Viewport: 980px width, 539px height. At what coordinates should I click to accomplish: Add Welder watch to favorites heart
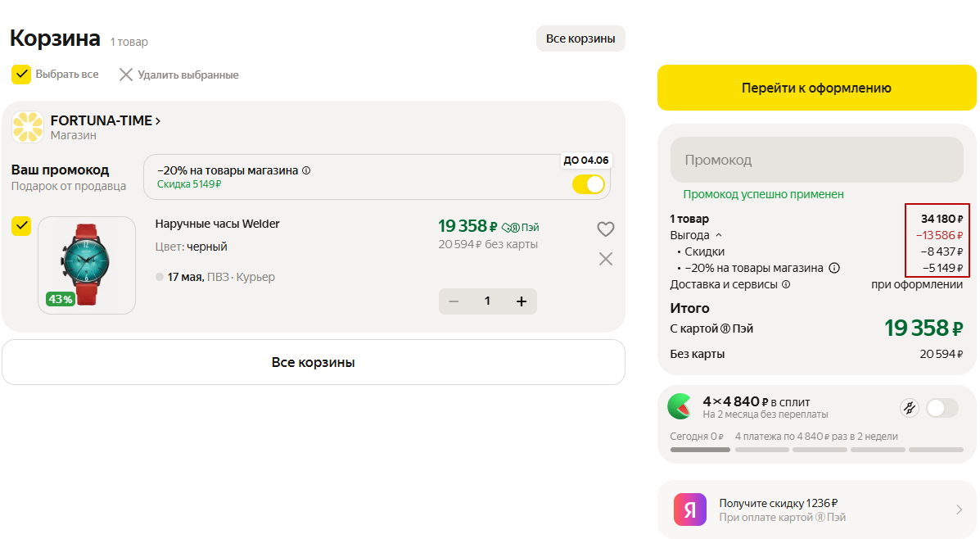[605, 229]
